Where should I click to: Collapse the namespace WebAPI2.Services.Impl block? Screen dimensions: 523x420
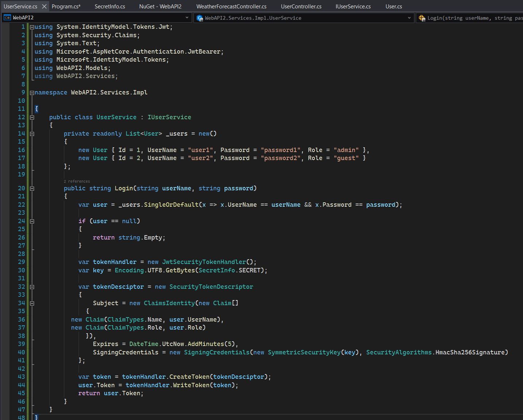coord(32,93)
